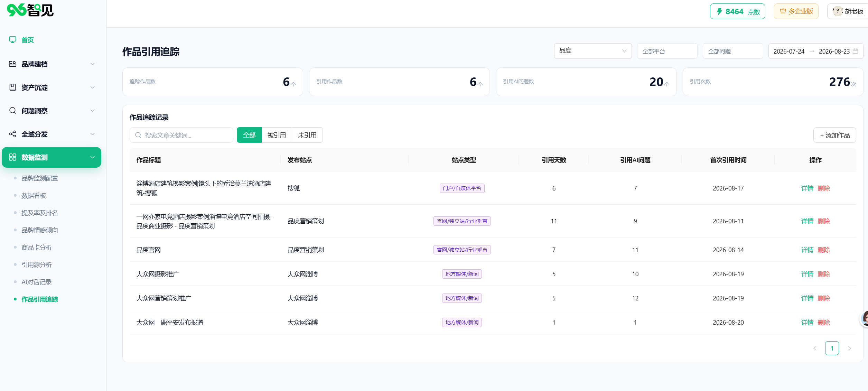Expand the 全域分发 menu chevron

click(x=92, y=134)
